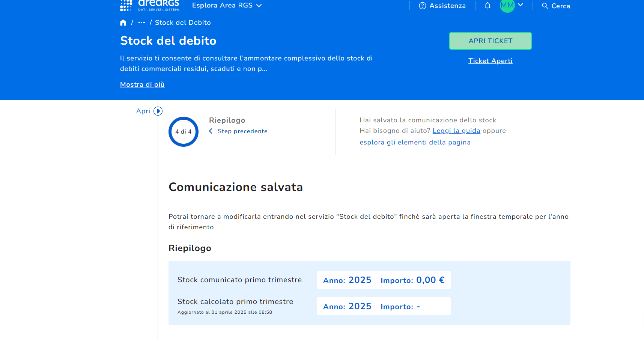This screenshot has height=340, width=644.
Task: Click the Stock del Debito breadcrumb
Action: tap(183, 23)
